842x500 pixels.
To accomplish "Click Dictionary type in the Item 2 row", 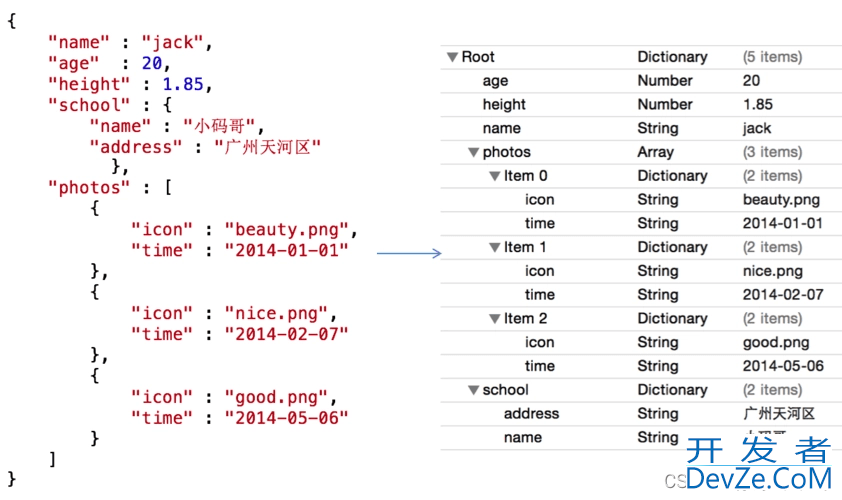I will pos(672,319).
